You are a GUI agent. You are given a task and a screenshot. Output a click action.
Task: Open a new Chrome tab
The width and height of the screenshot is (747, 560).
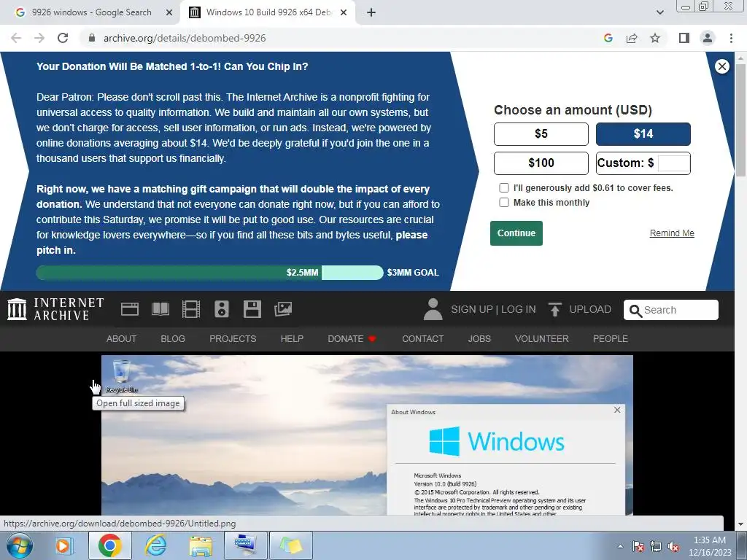click(371, 12)
